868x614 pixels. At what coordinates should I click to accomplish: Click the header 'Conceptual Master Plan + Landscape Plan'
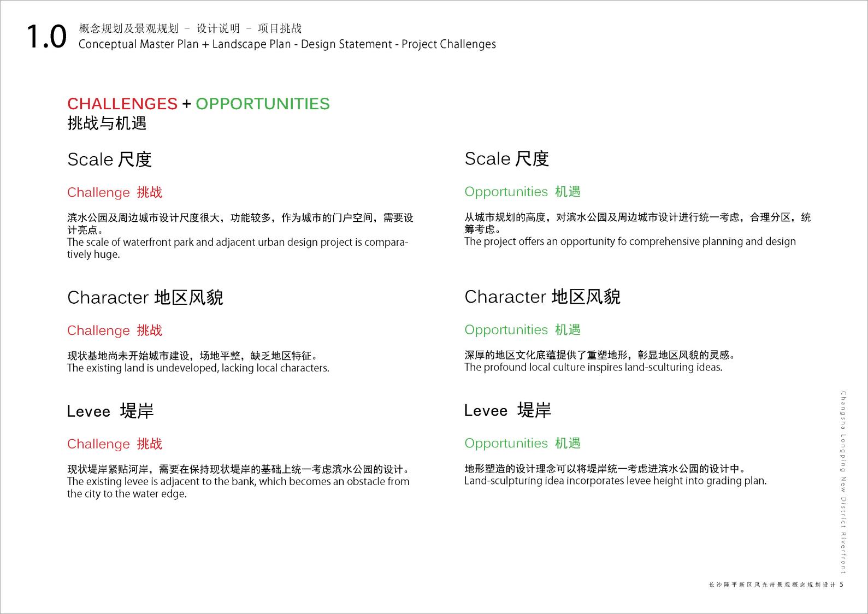coord(185,44)
